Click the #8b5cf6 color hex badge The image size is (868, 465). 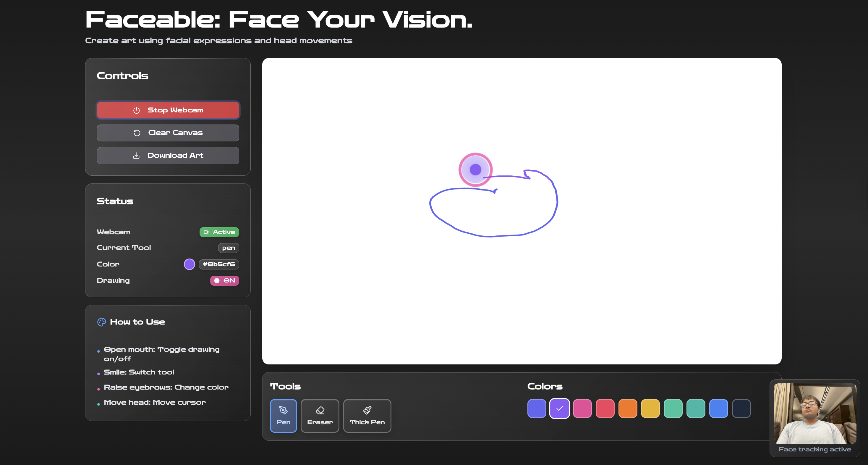pos(219,264)
